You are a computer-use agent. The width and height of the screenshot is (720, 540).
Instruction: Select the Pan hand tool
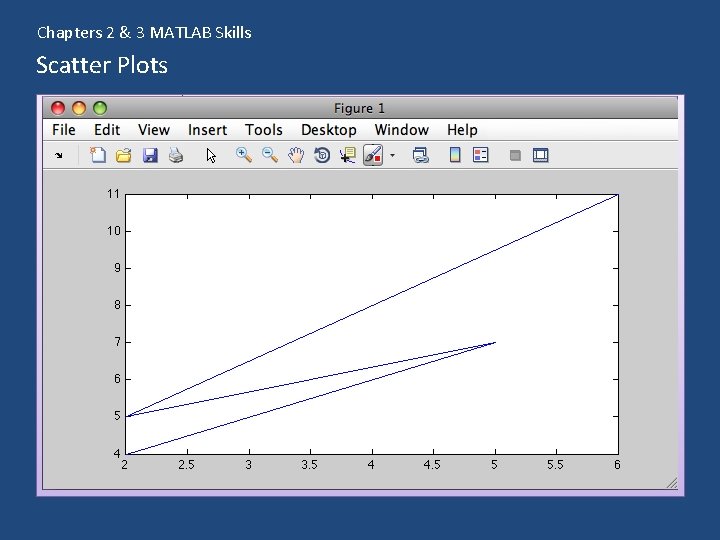(x=296, y=155)
